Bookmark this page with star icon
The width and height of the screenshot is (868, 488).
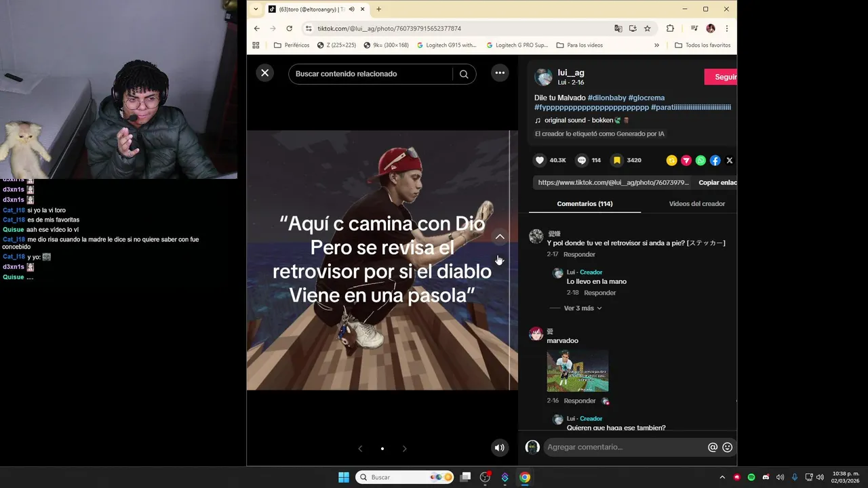647,28
